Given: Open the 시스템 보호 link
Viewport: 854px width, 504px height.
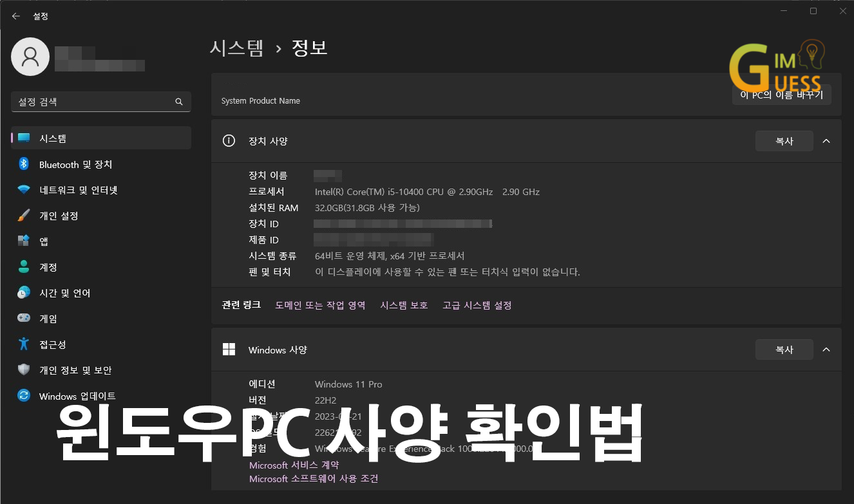Looking at the screenshot, I should (x=404, y=305).
